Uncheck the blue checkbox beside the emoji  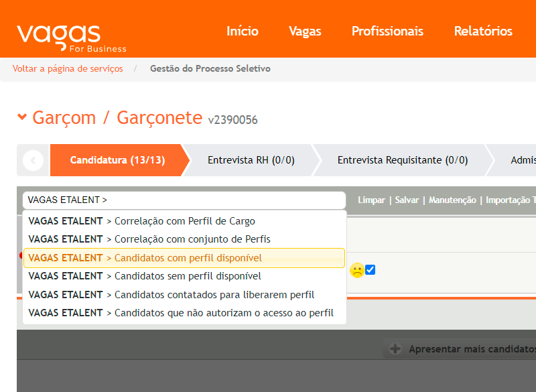[x=371, y=269]
